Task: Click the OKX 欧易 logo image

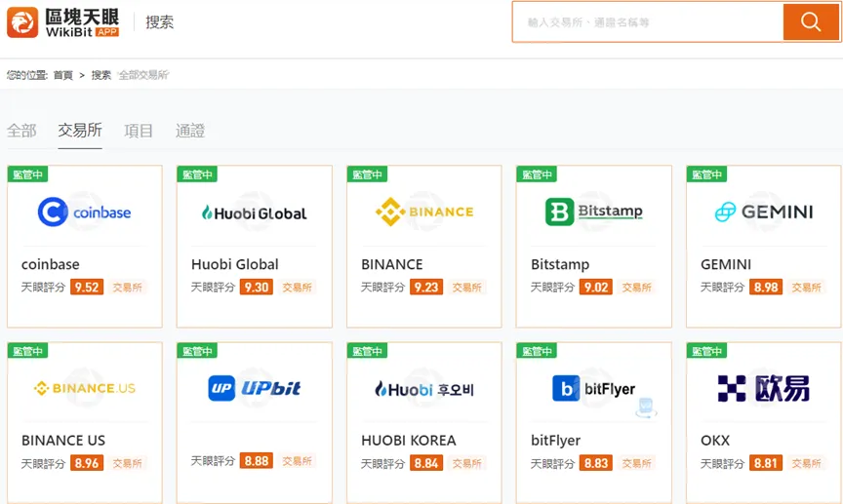Action: [763, 388]
